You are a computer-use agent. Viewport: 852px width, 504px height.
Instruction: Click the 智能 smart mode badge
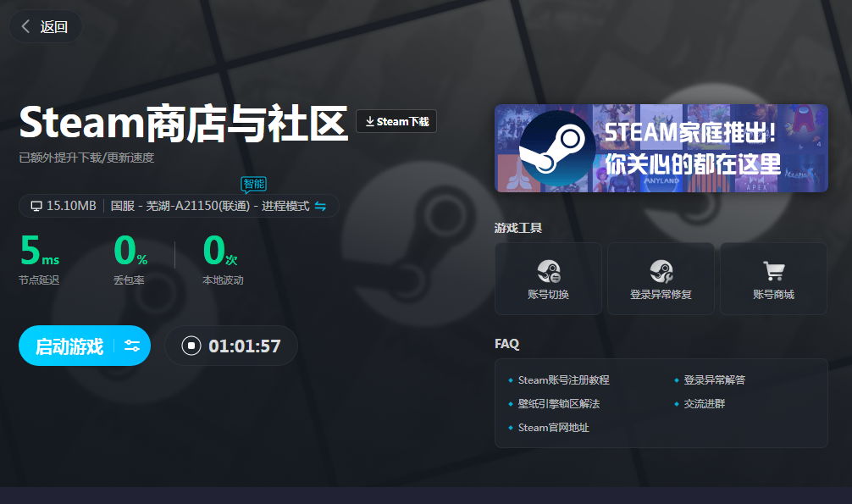(254, 184)
